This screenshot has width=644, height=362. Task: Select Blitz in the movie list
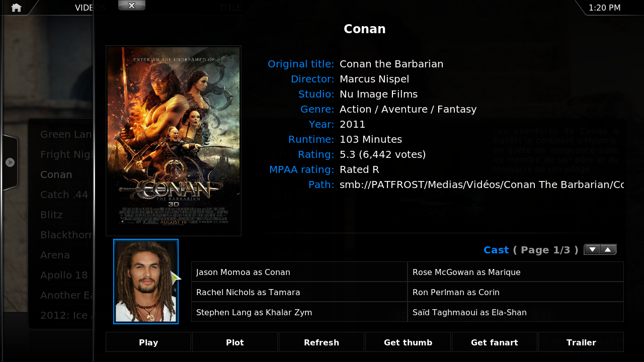tap(52, 215)
